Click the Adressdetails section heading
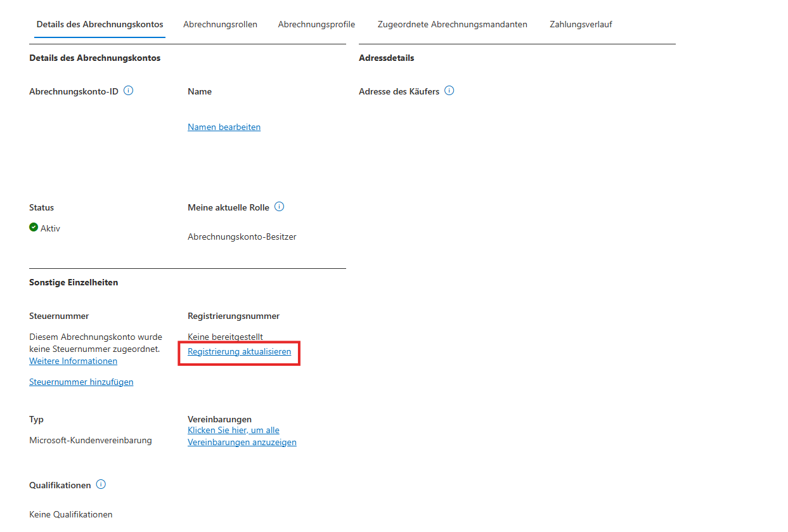Image resolution: width=788 pixels, height=532 pixels. tap(386, 58)
